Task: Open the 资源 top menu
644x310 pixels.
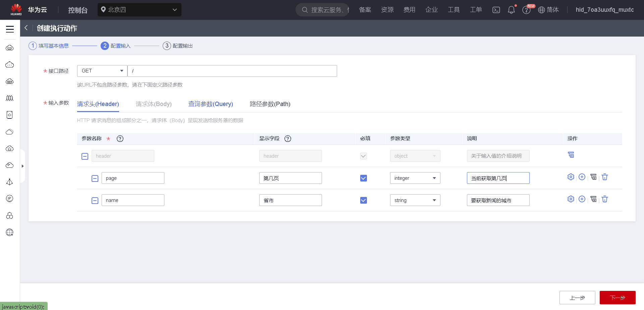Action: (x=387, y=10)
